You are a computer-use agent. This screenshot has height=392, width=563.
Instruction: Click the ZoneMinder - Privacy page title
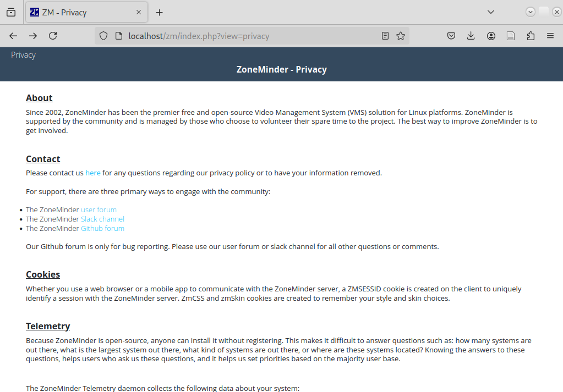point(282,70)
